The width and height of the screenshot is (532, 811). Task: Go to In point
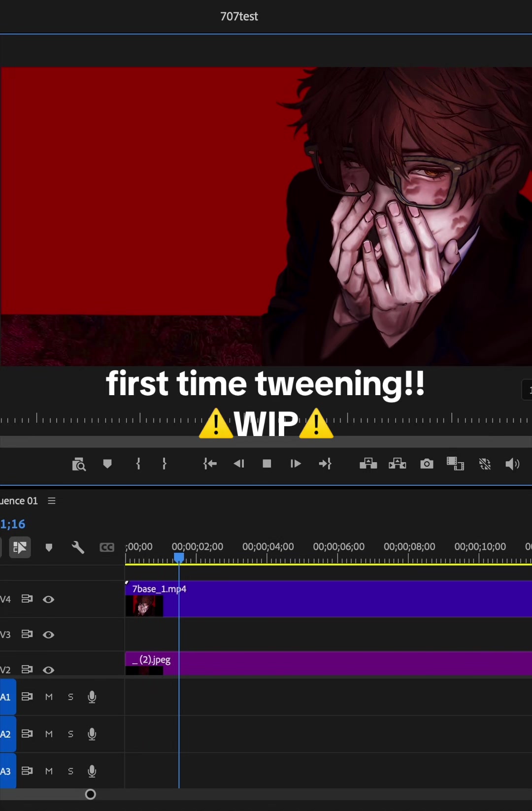210,464
